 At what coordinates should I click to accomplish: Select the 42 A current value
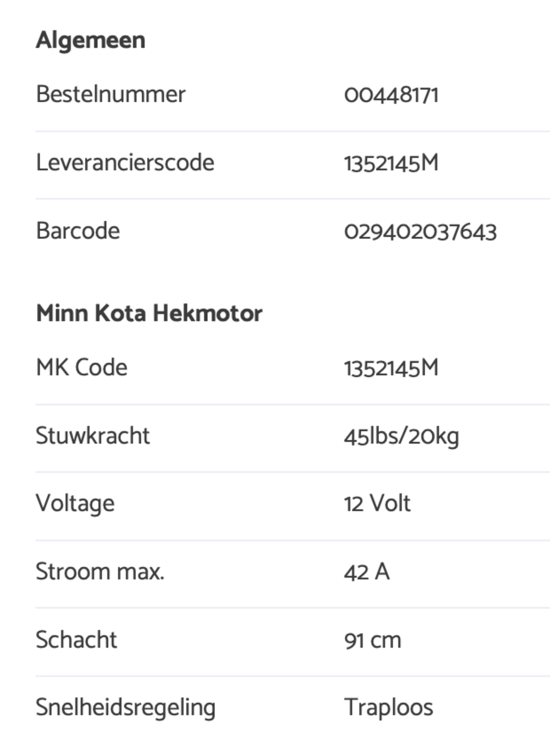(367, 572)
